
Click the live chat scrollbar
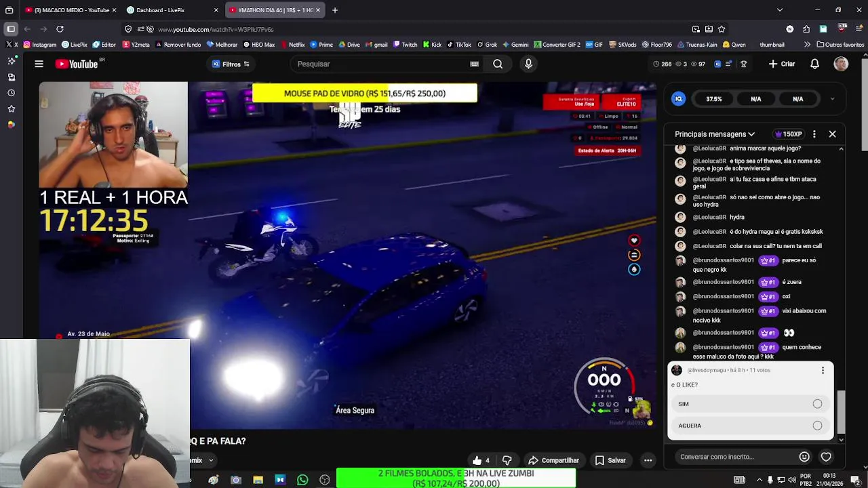coord(841,411)
